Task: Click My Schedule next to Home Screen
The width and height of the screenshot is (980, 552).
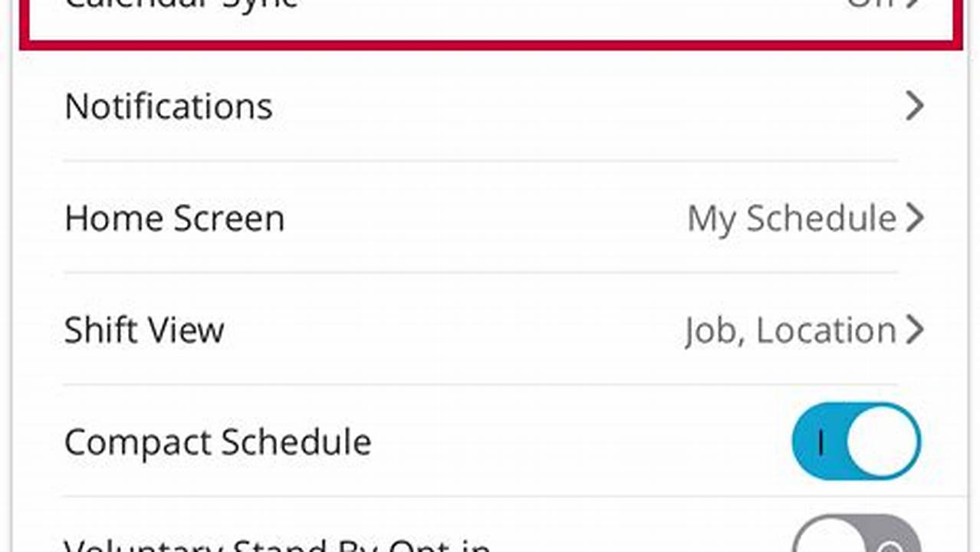Action: [791, 218]
